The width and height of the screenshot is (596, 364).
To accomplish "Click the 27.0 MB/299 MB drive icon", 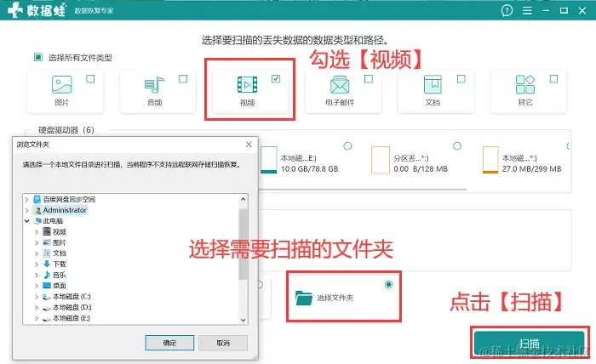I will click(490, 160).
